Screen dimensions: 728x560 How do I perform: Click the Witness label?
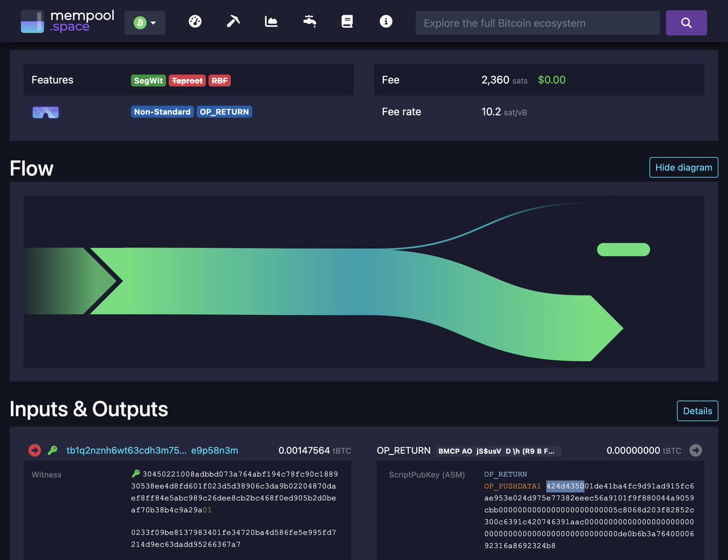tap(47, 474)
